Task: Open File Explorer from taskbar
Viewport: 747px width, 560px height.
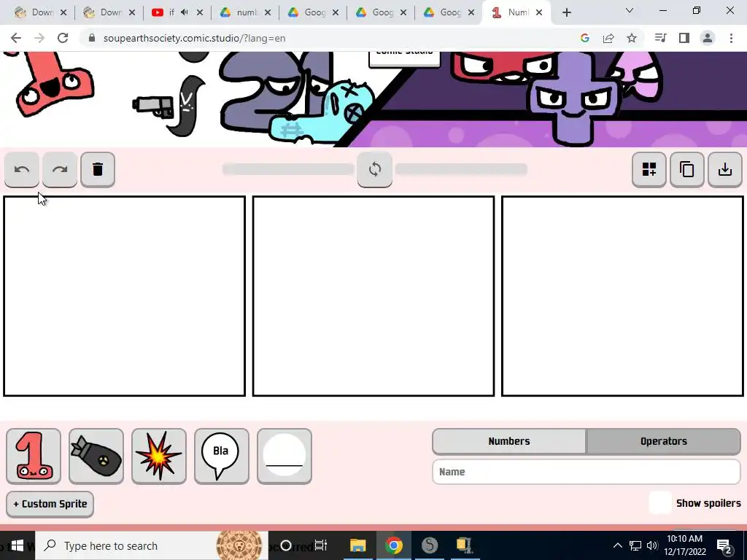Action: click(357, 545)
